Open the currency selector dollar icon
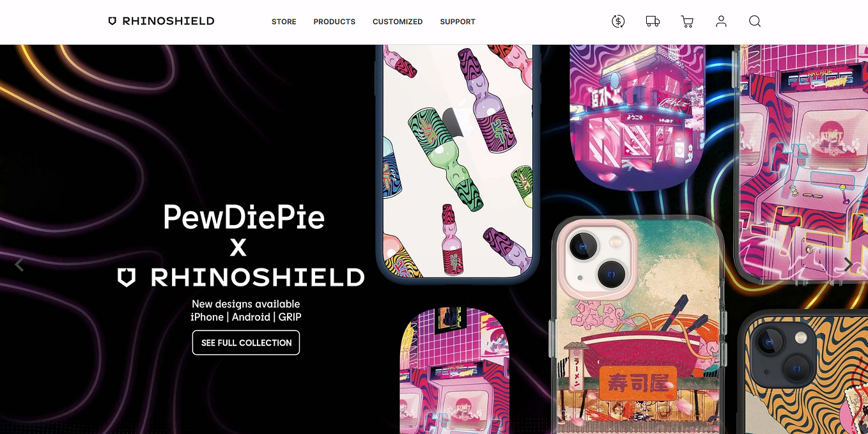 (x=618, y=21)
